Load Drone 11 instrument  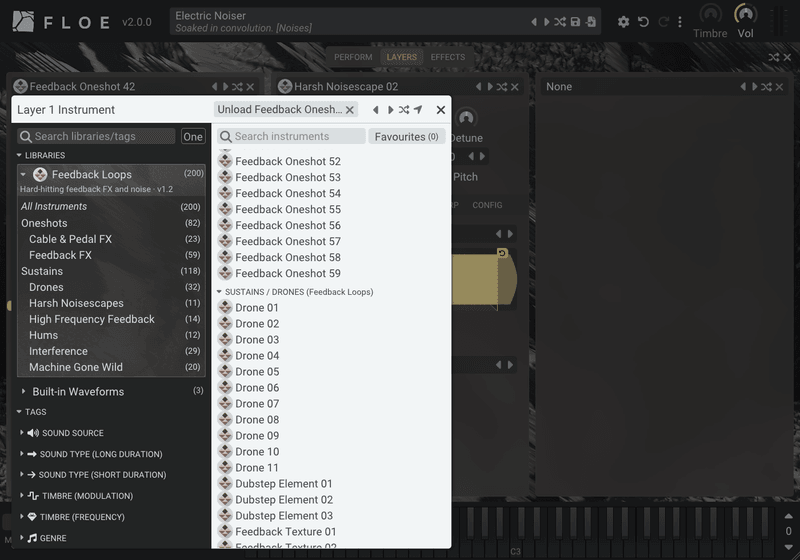332,468
